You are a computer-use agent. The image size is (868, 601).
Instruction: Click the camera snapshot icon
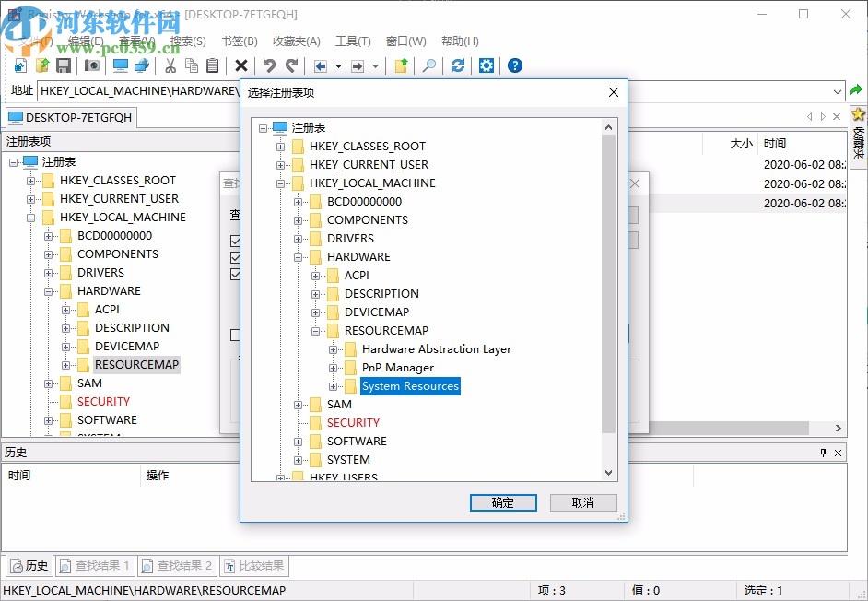coord(92,66)
